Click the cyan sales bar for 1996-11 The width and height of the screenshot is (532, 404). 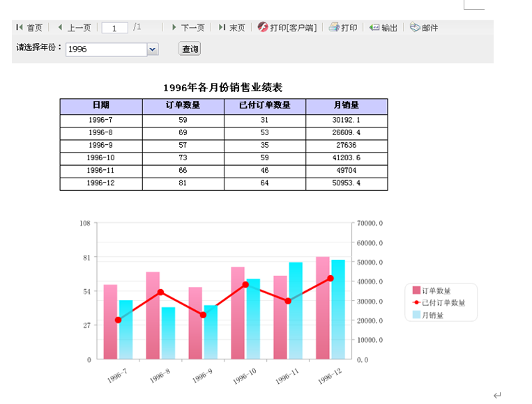click(296, 311)
